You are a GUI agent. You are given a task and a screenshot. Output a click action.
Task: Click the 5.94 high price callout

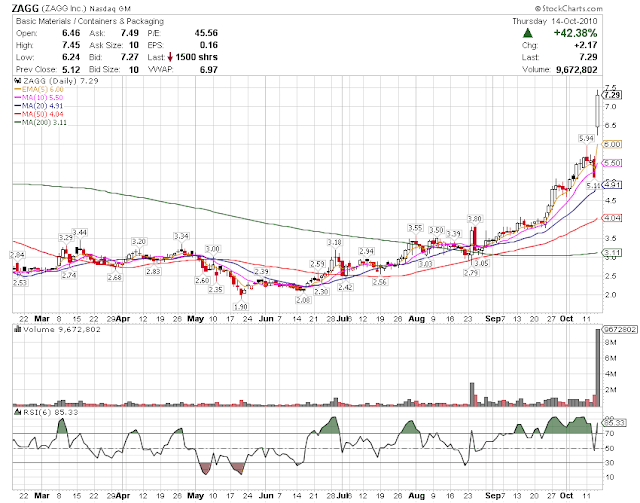click(586, 138)
